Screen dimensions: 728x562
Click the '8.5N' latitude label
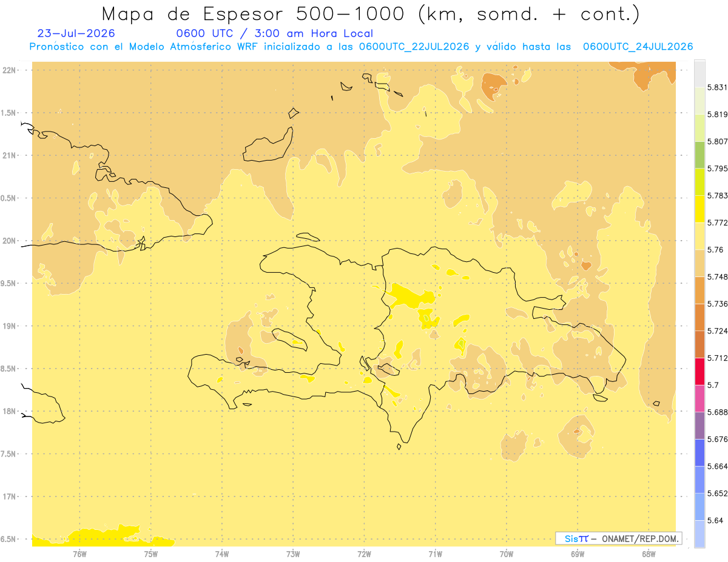8,369
